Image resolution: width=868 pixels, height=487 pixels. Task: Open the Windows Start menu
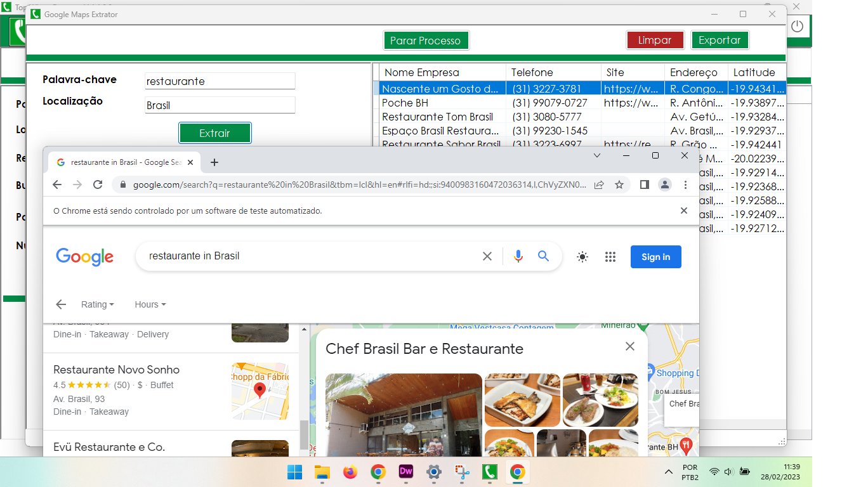coord(295,472)
